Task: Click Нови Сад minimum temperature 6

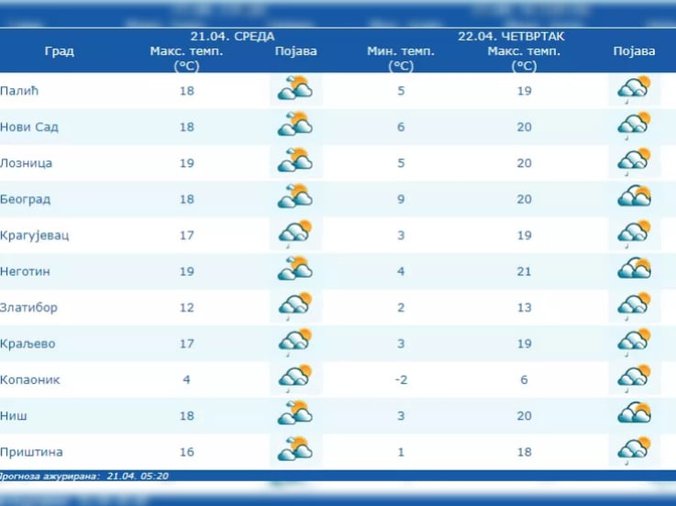Action: (x=401, y=127)
